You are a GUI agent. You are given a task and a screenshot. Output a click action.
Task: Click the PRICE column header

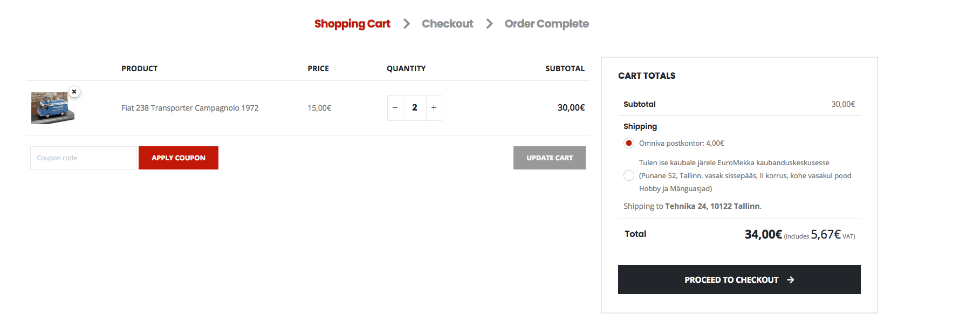318,69
